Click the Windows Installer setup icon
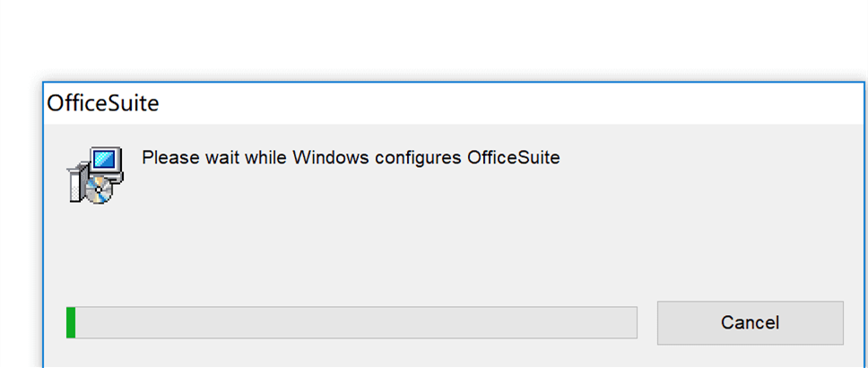This screenshot has width=868, height=368. tap(95, 174)
